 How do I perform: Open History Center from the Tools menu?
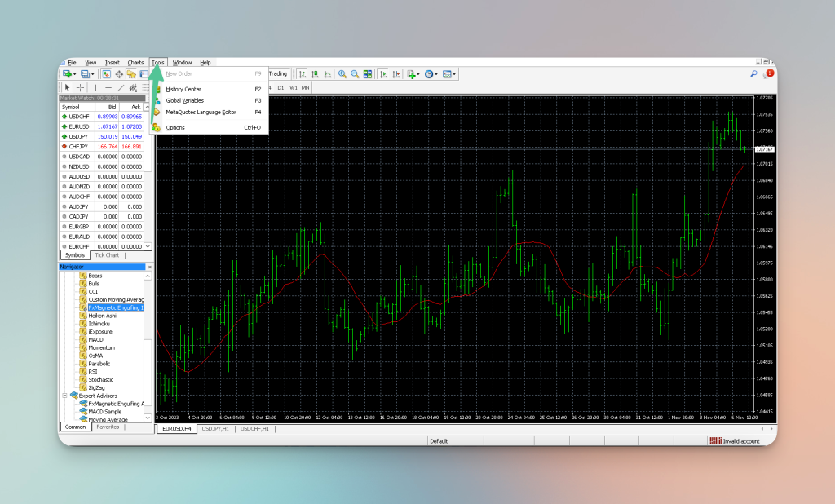tap(183, 87)
